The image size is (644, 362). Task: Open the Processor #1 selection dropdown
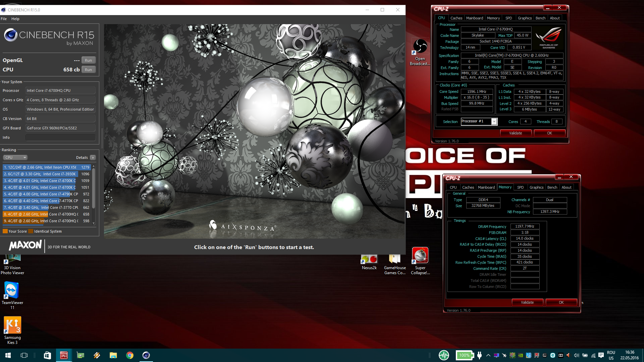[479, 121]
